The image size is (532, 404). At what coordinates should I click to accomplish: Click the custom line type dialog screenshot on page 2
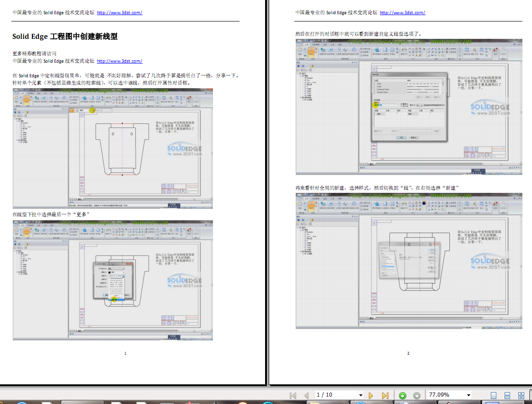409,107
